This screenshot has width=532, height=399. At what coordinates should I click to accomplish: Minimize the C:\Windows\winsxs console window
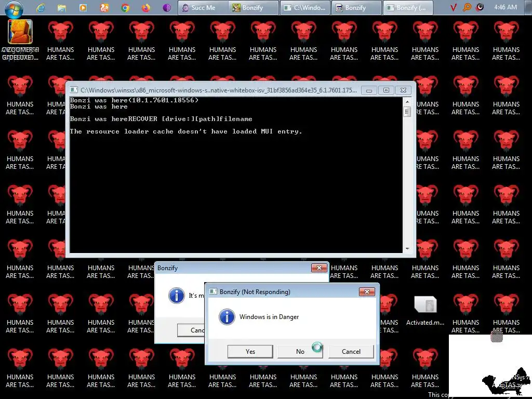click(369, 90)
